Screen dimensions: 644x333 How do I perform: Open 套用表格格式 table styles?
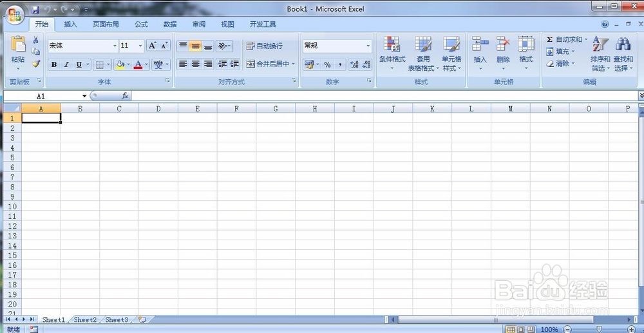click(423, 53)
